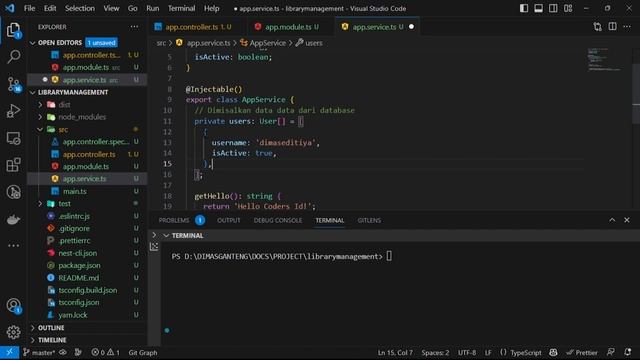Click the errors and warnings counter
Viewport: 640px width, 360px height.
coord(105,352)
